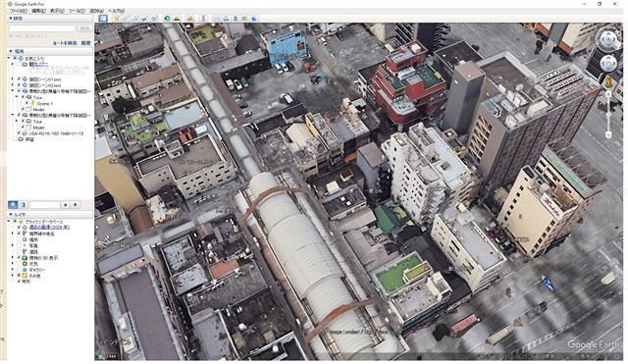Screen dimensions: 628x364
Task: Click the look-around compass ring control
Action: (x=608, y=40)
